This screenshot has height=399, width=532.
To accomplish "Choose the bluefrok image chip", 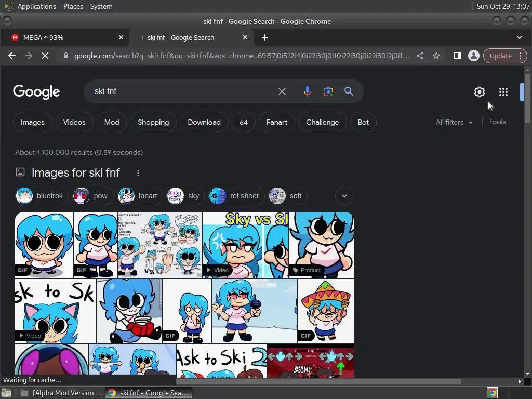I will [42, 196].
